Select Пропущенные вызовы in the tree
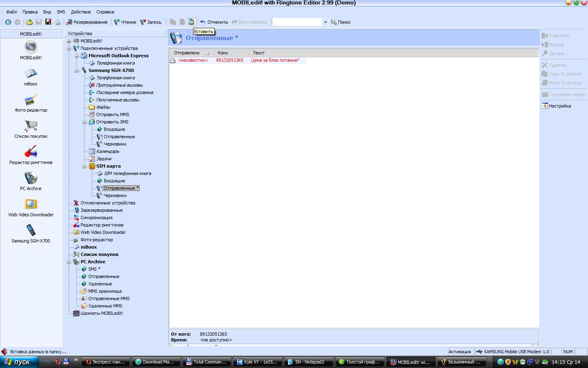This screenshot has height=368, width=588. tap(119, 85)
